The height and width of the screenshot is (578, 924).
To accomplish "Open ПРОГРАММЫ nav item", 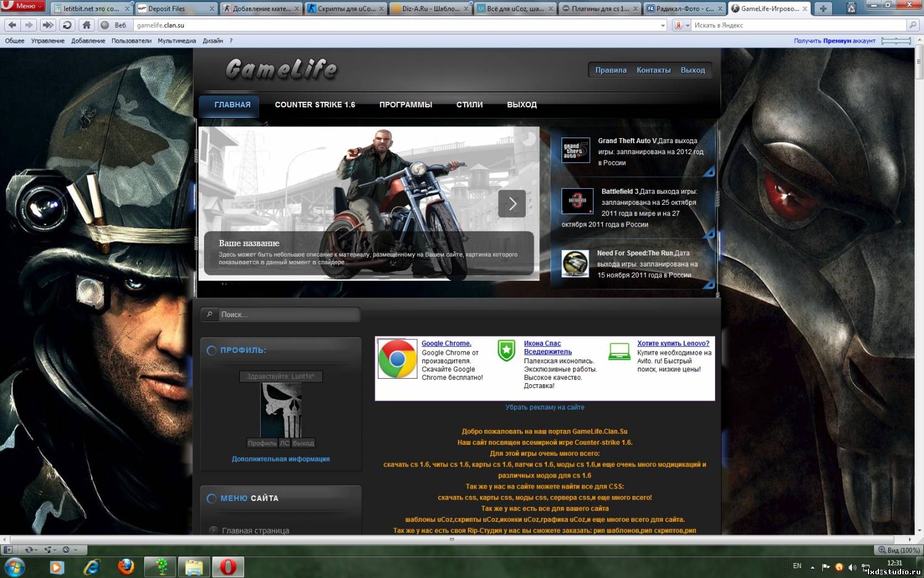I will [x=406, y=105].
